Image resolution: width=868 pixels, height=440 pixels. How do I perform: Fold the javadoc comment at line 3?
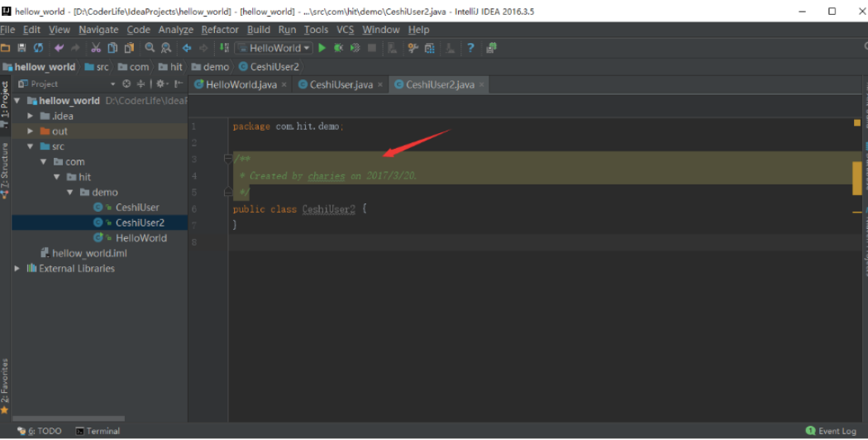click(227, 160)
